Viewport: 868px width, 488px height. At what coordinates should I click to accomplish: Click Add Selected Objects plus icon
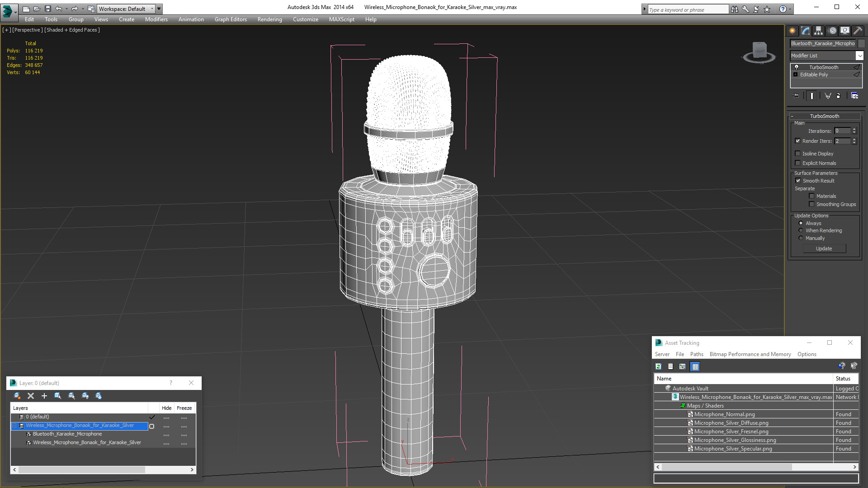[x=44, y=396]
